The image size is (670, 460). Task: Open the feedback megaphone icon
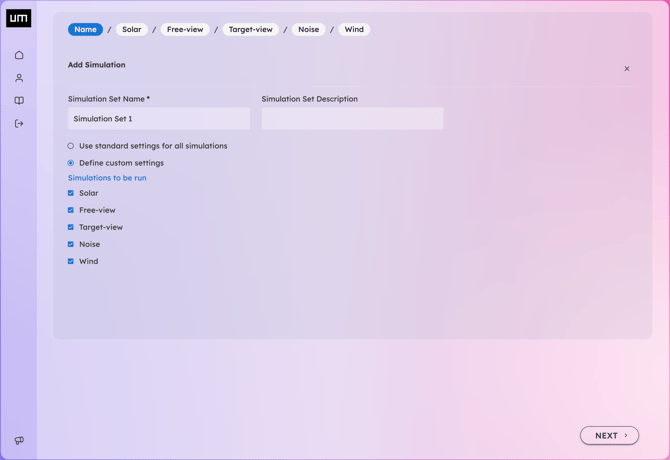(19, 440)
